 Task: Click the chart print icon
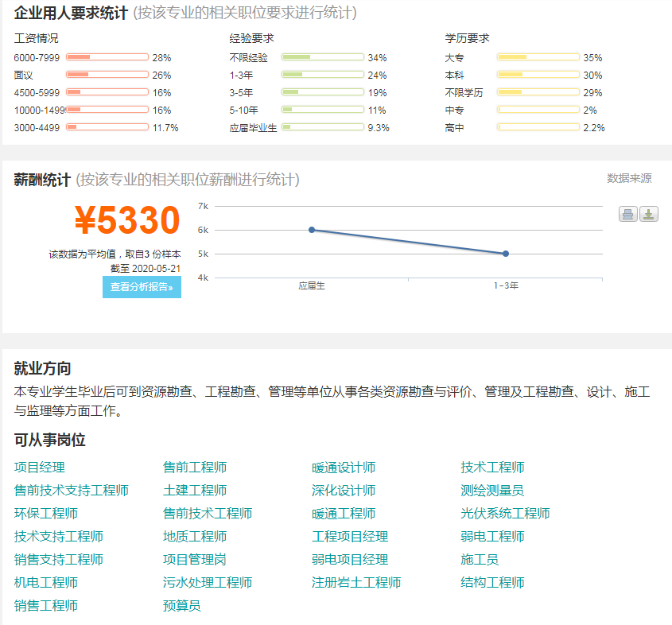627,214
